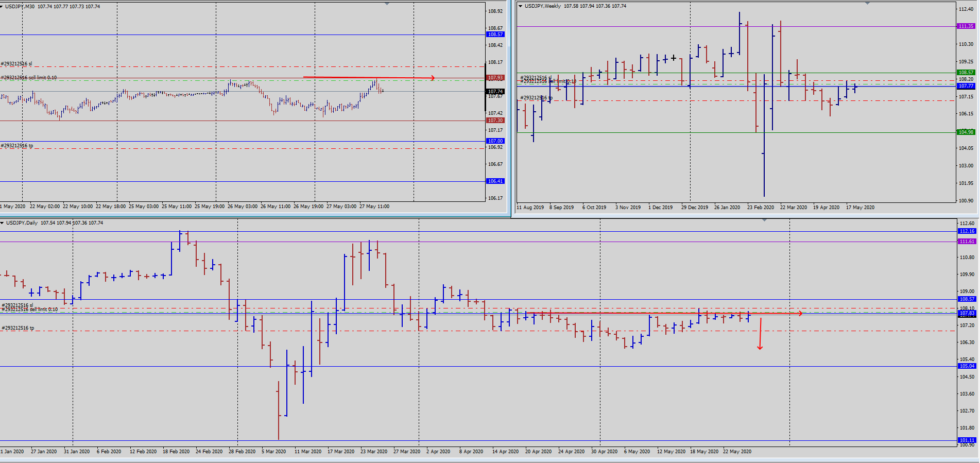This screenshot has height=463, width=980.
Task: Click the blue 101.11 price tag on Daily chart
Action: point(967,440)
